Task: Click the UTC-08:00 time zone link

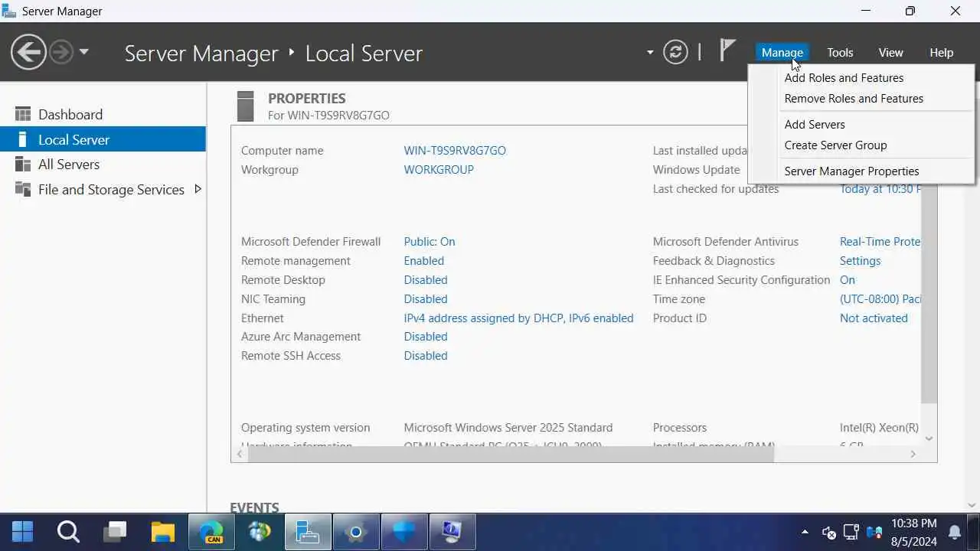Action: (x=880, y=299)
